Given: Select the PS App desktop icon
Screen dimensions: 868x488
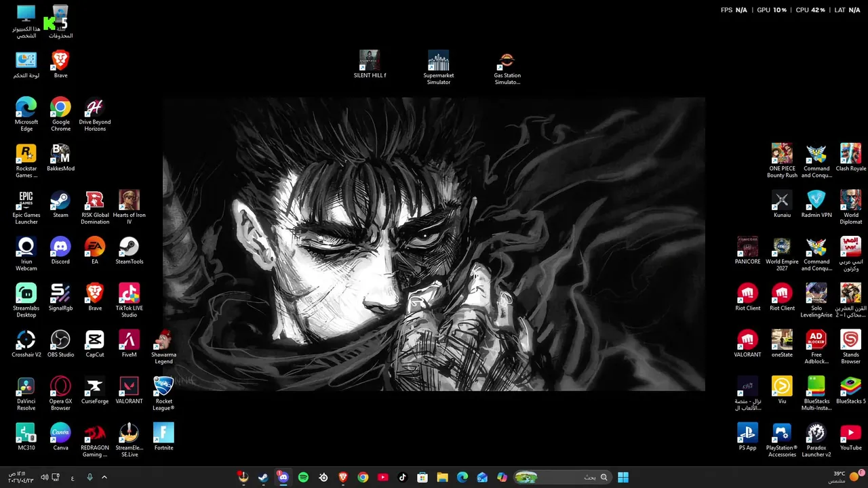Looking at the screenshot, I should pos(747,436).
